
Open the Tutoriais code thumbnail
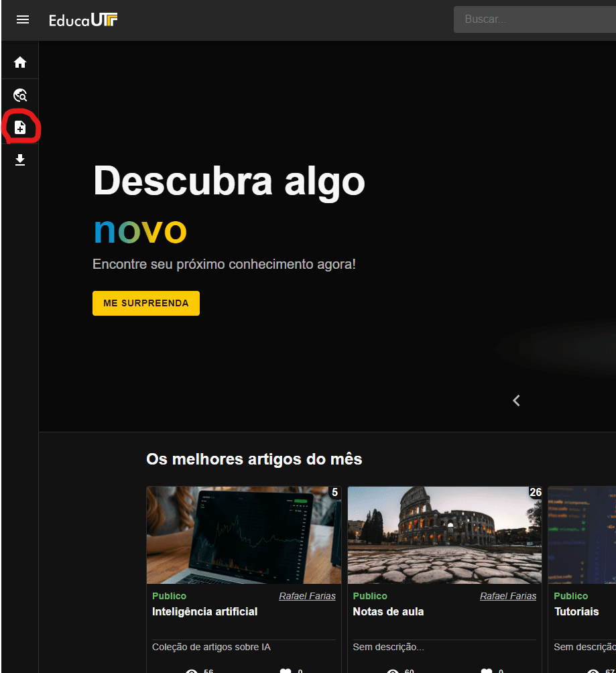click(x=582, y=535)
